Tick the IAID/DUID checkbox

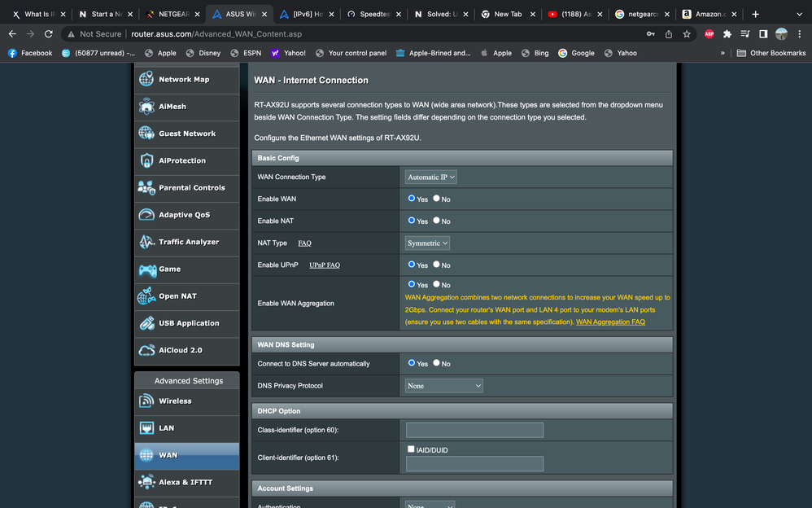click(411, 449)
